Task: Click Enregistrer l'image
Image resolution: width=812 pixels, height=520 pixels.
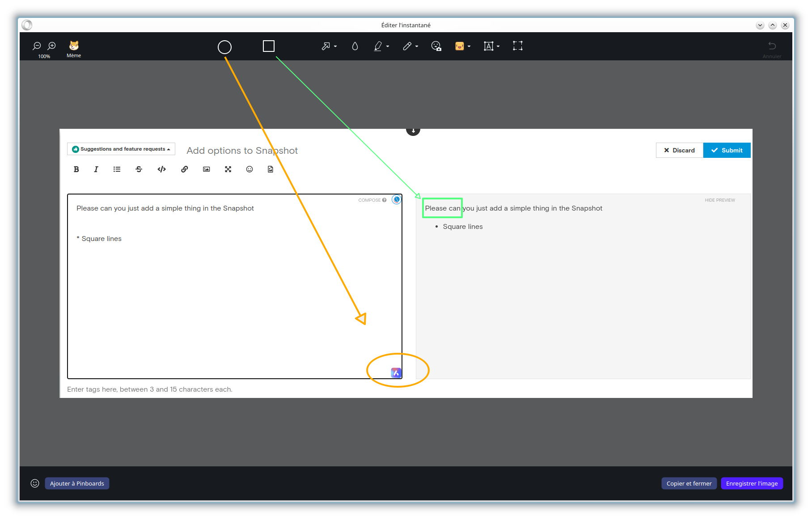Action: 752,483
